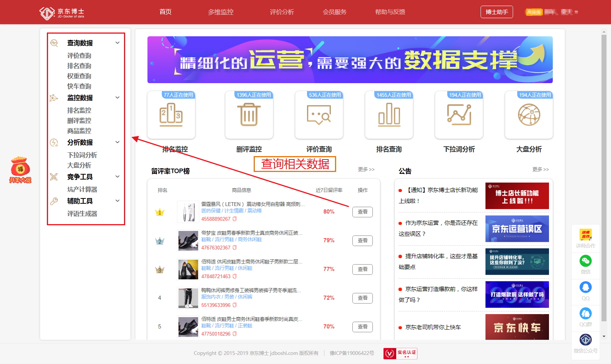The height and width of the screenshot is (364, 611).
Task: Click 更多 next to 公告
Action: tap(541, 169)
